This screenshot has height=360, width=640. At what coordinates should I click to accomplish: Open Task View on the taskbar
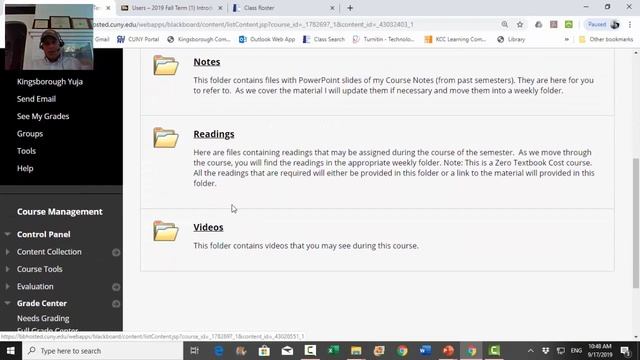[195, 351]
